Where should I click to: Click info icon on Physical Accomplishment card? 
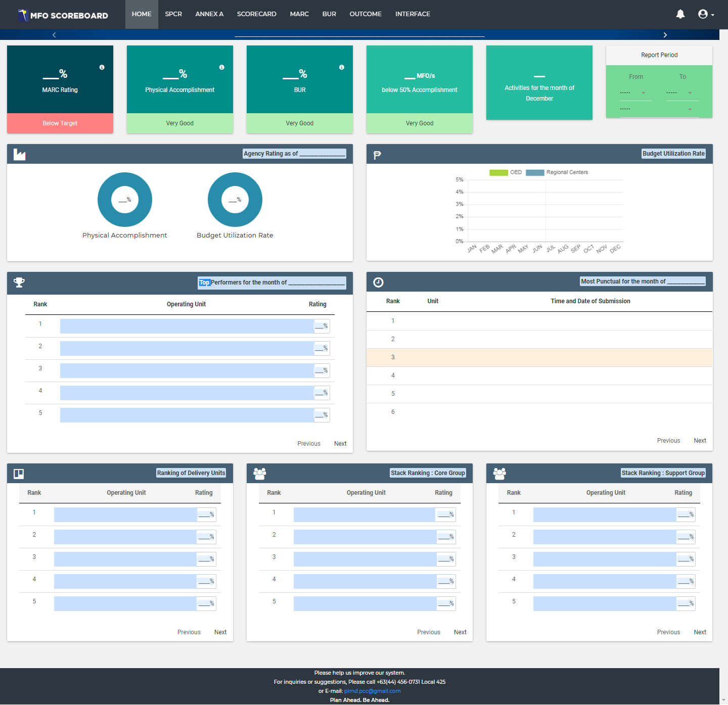pyautogui.click(x=222, y=67)
